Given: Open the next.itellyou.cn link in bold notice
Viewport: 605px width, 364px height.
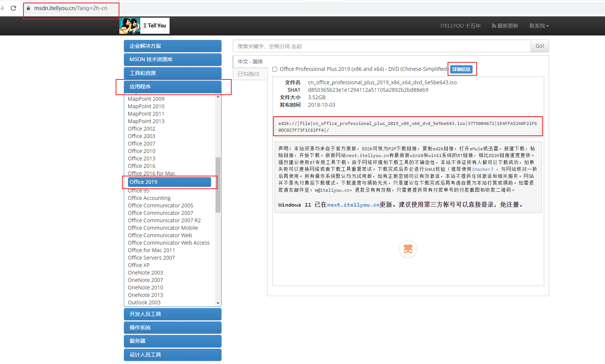Looking at the screenshot, I should (353, 205).
